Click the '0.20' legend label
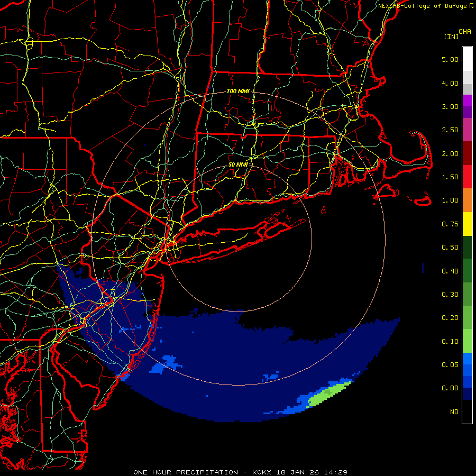 click(x=450, y=318)
